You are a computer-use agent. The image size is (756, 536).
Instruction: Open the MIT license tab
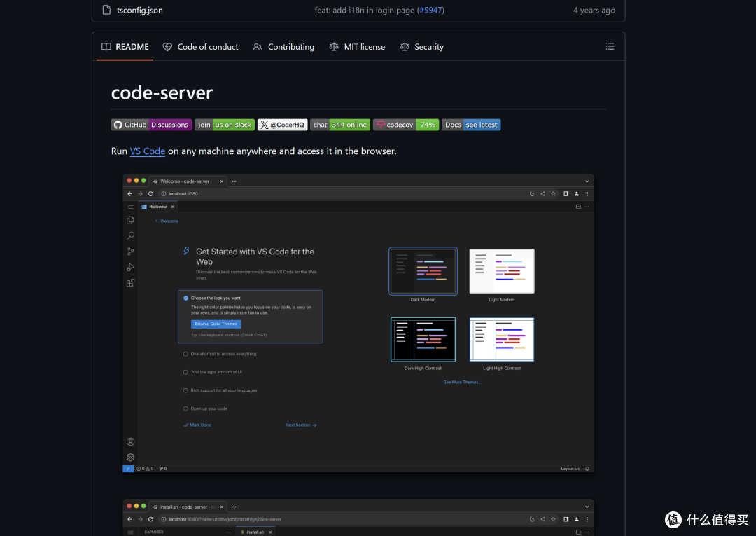[x=357, y=47]
